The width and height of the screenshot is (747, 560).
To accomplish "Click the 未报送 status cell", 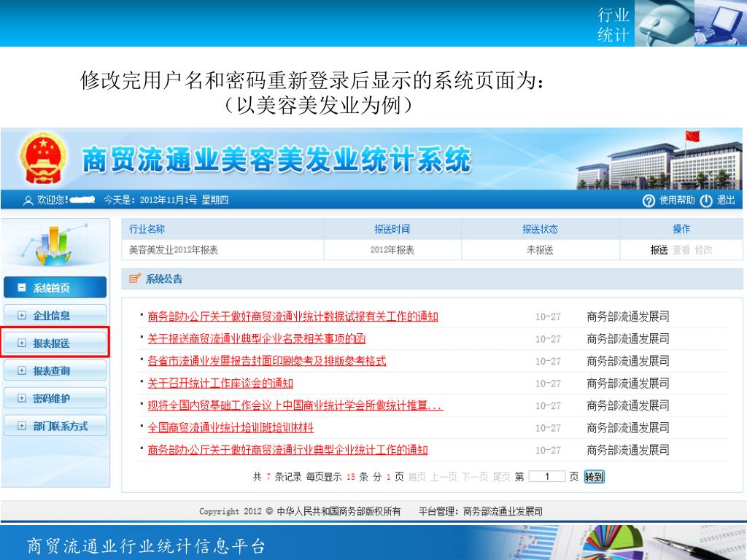I will [540, 250].
